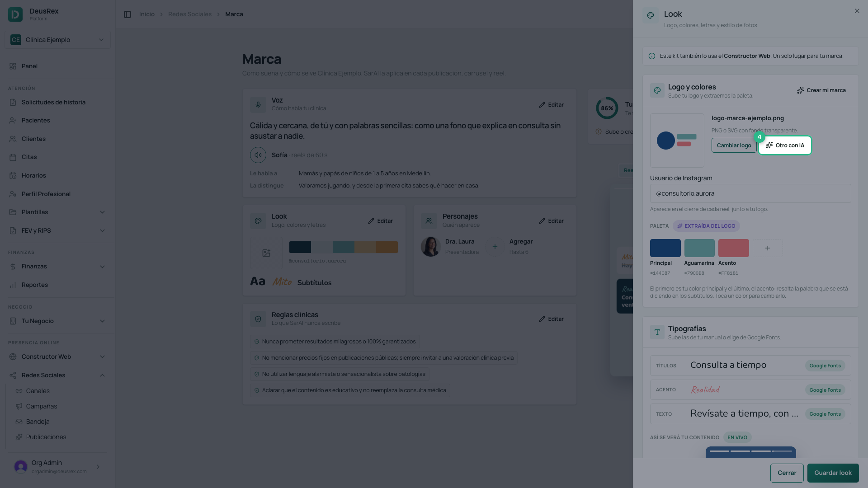Add a new personaje with plus
Image resolution: width=868 pixels, height=488 pixels.
(495, 247)
